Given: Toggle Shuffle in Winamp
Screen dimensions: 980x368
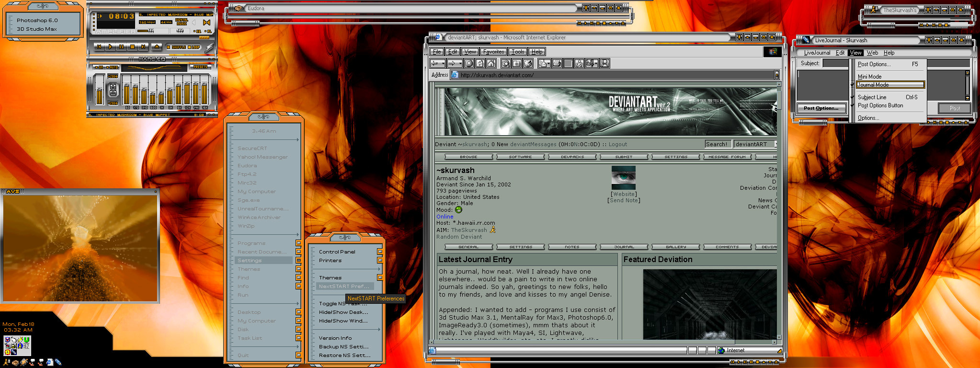Looking at the screenshot, I should pyautogui.click(x=176, y=47).
